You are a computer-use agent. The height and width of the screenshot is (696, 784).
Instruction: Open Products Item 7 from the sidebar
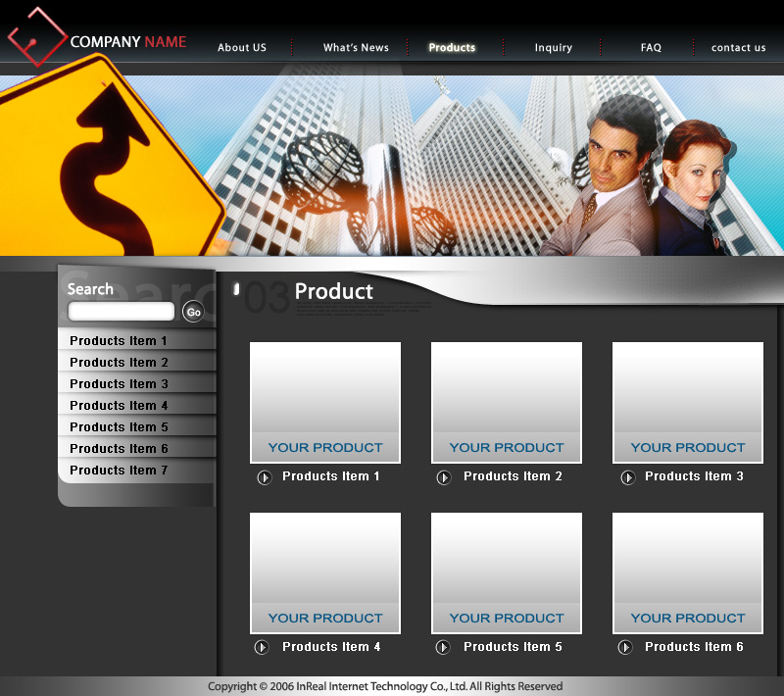pos(119,471)
